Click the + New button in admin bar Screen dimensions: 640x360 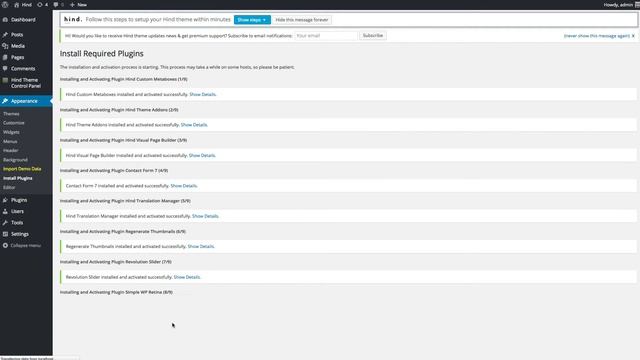point(78,4)
